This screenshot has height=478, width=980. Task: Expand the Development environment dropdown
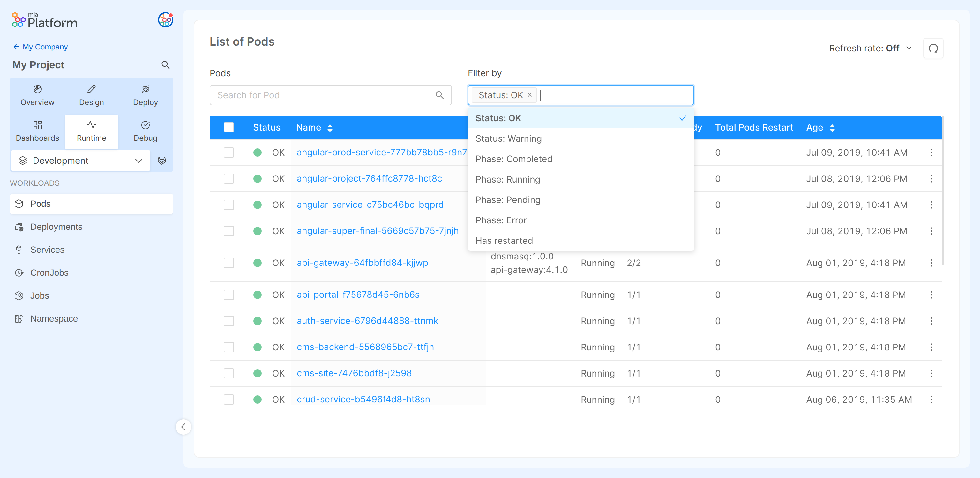pyautogui.click(x=81, y=161)
